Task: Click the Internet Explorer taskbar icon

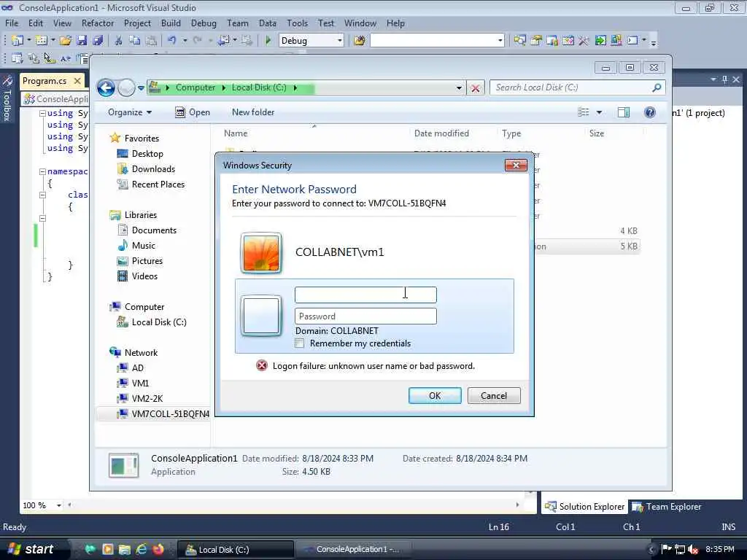Action: tap(142, 549)
